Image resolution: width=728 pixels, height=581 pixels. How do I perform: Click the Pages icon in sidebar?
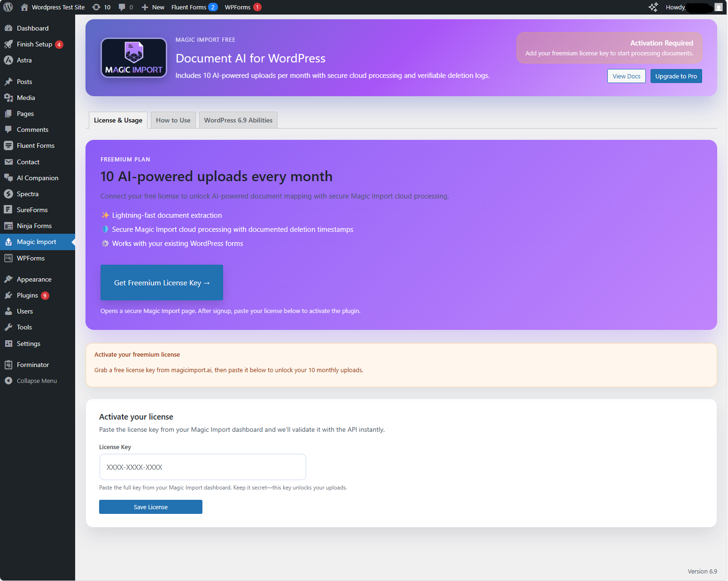click(x=8, y=114)
